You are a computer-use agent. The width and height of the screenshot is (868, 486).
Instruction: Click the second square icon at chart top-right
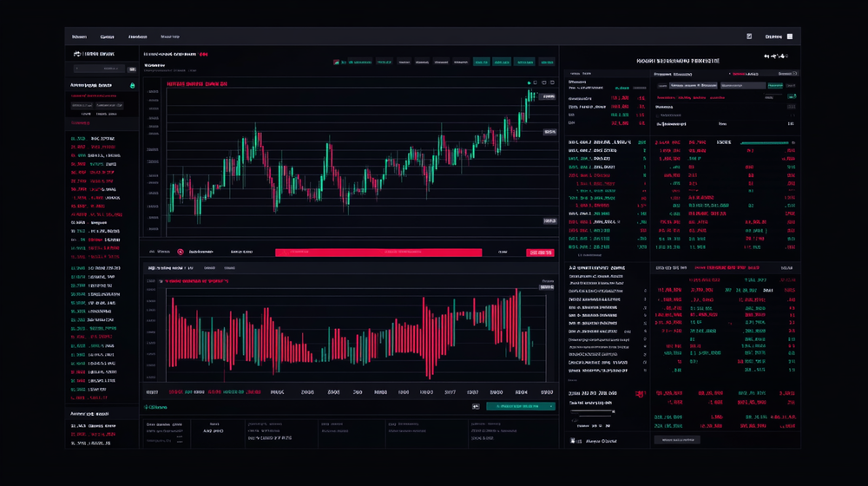tap(550, 83)
